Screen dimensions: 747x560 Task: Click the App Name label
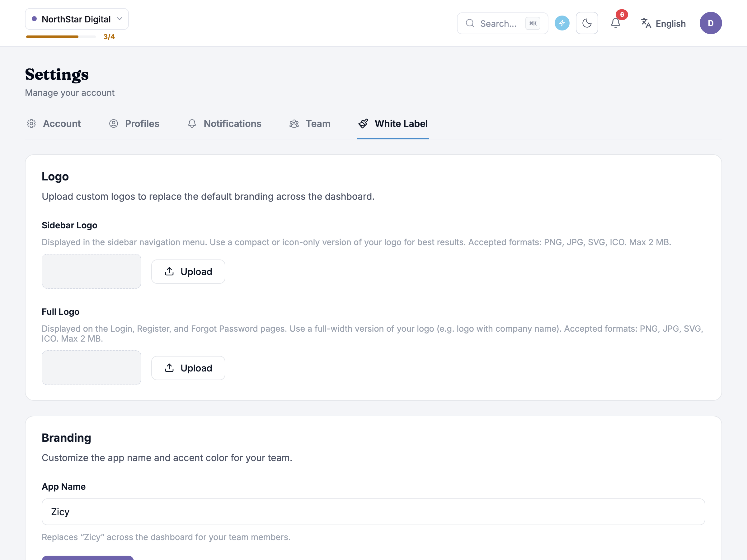coord(64,487)
